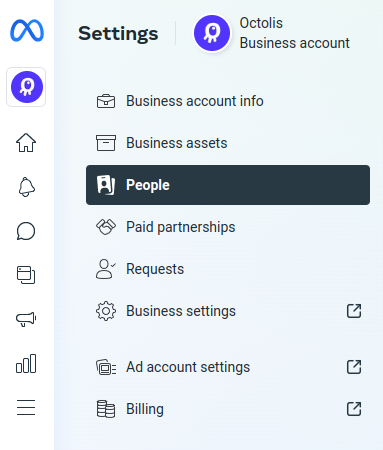Click external link icon beside Billing
The image size is (383, 450).
354,409
